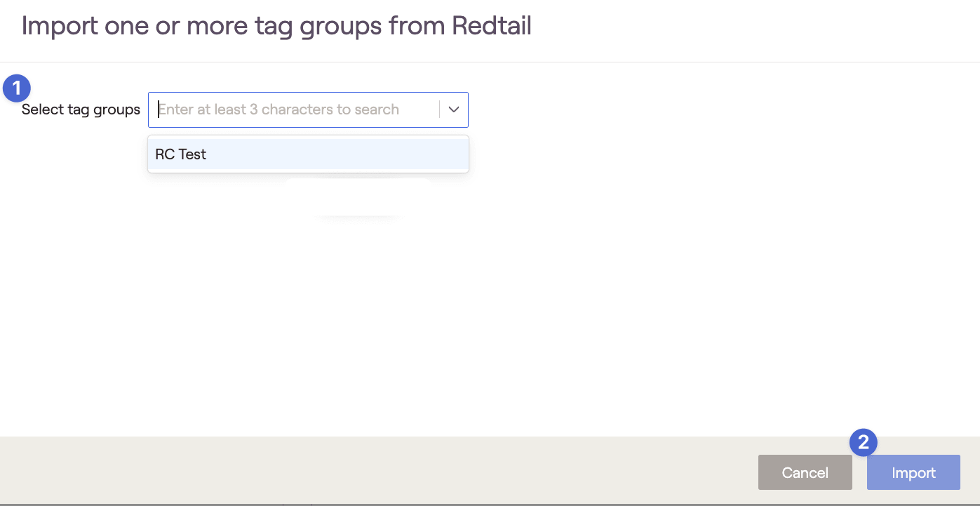
Task: Click the blank dialog body area
Action: click(490, 316)
